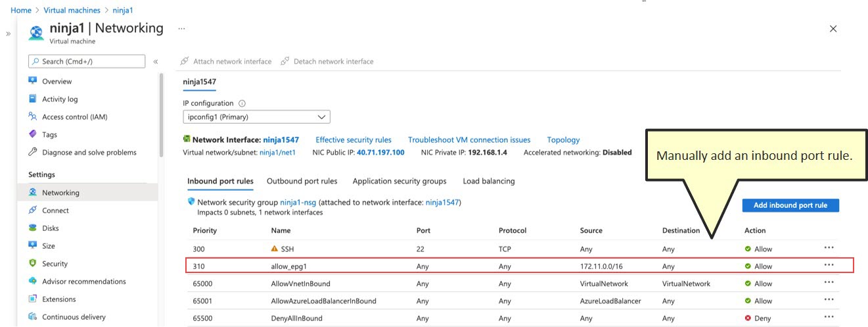Open more options for allow_epg1 rule
The image size is (868, 327).
829,265
